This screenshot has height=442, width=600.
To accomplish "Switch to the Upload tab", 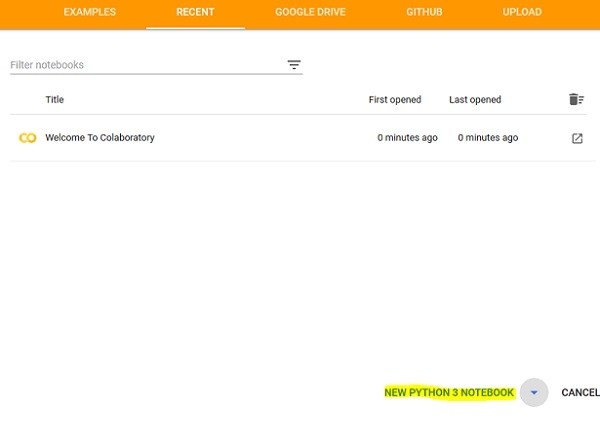I will (x=522, y=13).
